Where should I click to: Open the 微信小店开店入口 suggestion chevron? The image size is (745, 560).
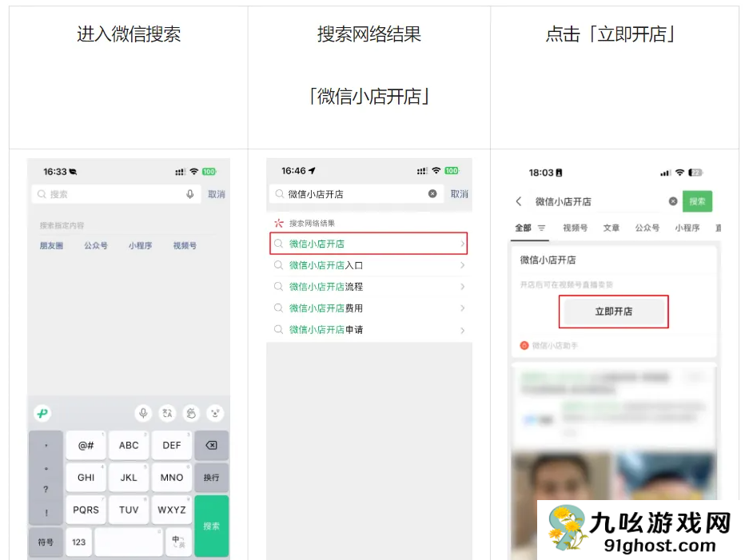point(463,265)
